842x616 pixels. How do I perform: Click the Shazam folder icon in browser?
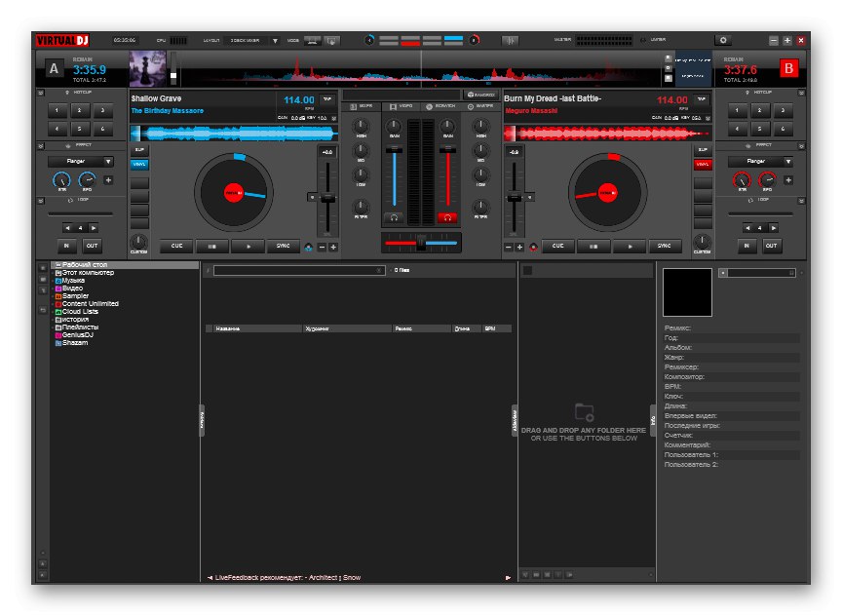[x=59, y=343]
